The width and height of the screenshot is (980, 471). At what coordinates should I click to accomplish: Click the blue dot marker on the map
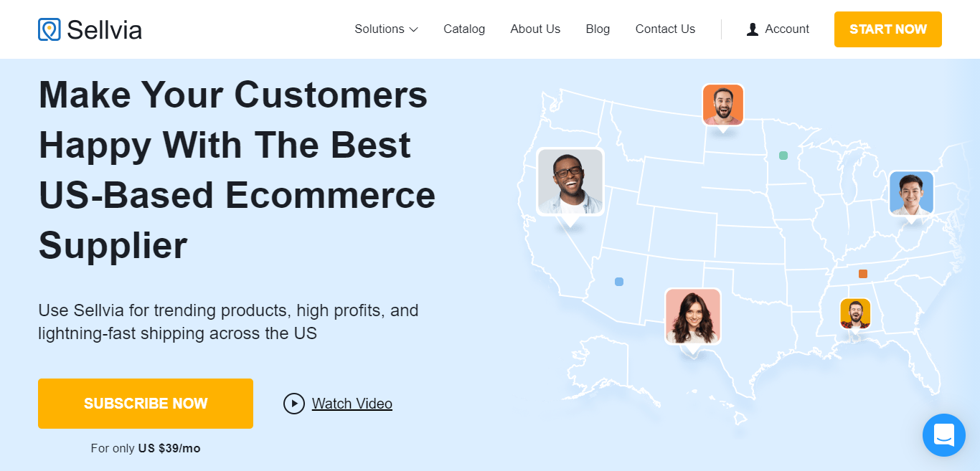tap(618, 282)
